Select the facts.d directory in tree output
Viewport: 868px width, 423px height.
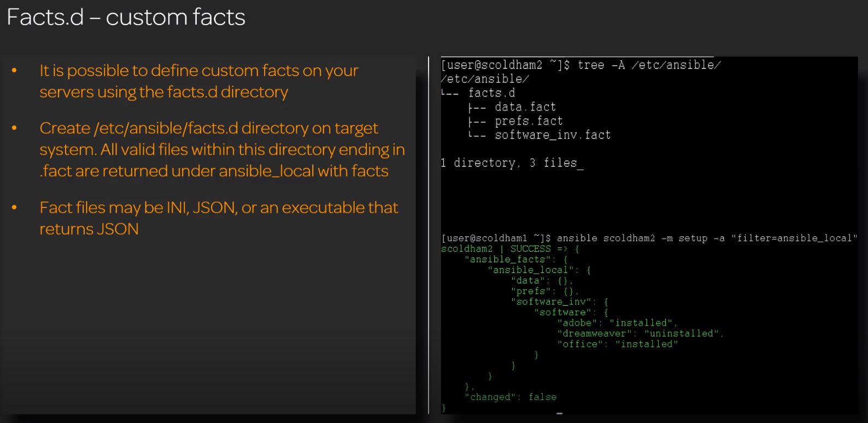pyautogui.click(x=491, y=93)
